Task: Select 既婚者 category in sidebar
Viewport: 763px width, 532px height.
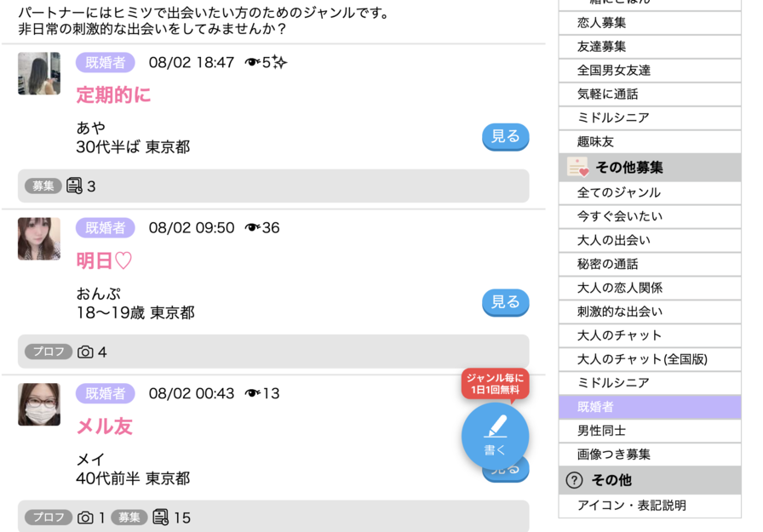Action: (650, 407)
